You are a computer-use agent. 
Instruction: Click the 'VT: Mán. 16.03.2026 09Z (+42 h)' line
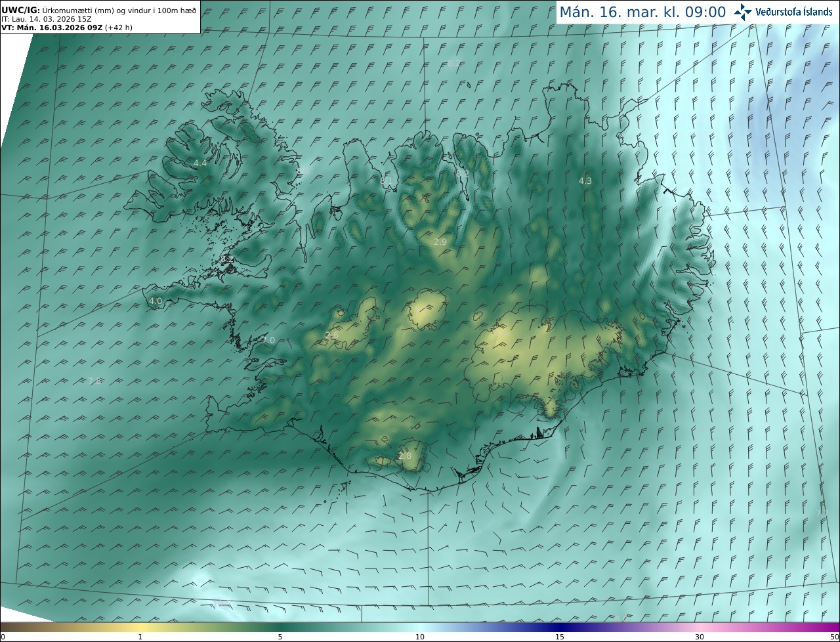click(67, 28)
